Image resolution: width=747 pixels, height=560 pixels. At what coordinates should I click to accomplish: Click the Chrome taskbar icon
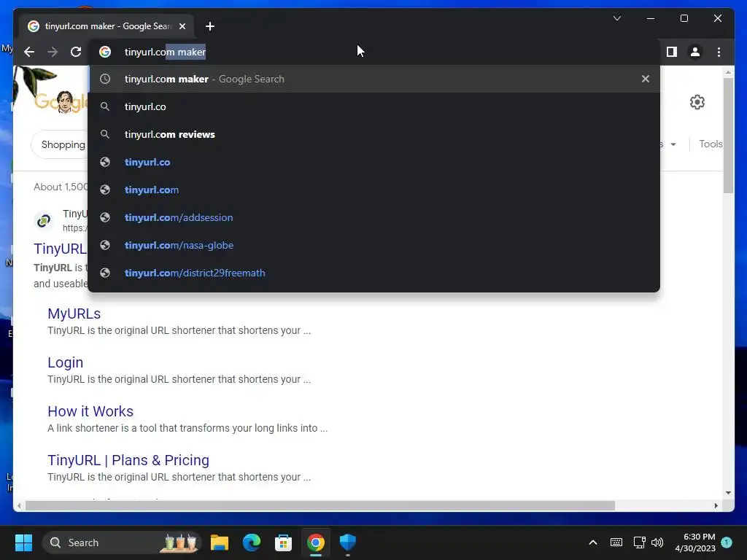pyautogui.click(x=316, y=542)
